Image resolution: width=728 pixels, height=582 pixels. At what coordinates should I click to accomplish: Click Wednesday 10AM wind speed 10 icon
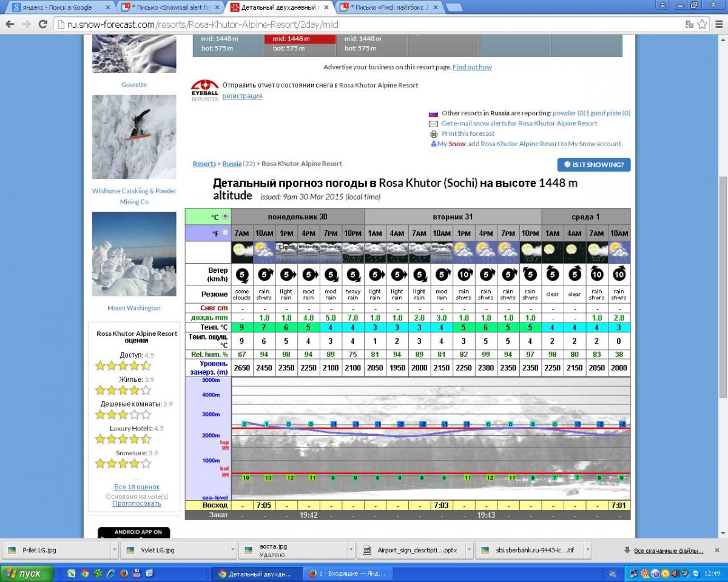619,274
